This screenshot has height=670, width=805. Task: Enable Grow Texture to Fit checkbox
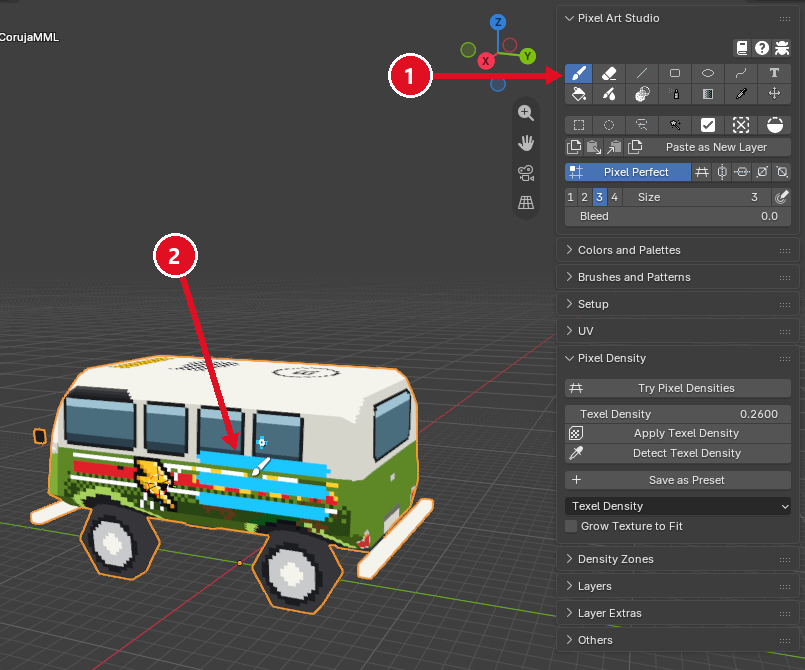(571, 526)
